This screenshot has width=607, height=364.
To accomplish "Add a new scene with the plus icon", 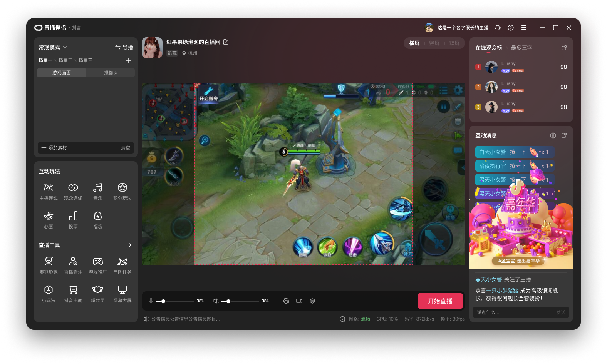I will [x=129, y=60].
